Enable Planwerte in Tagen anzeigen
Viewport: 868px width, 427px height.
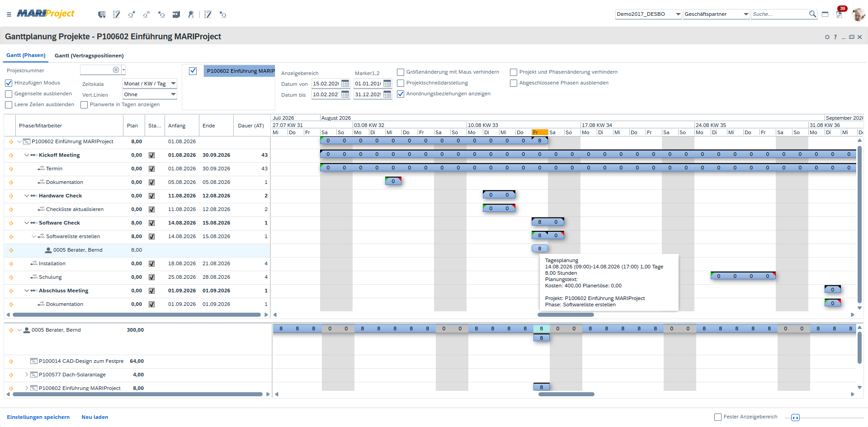point(84,105)
